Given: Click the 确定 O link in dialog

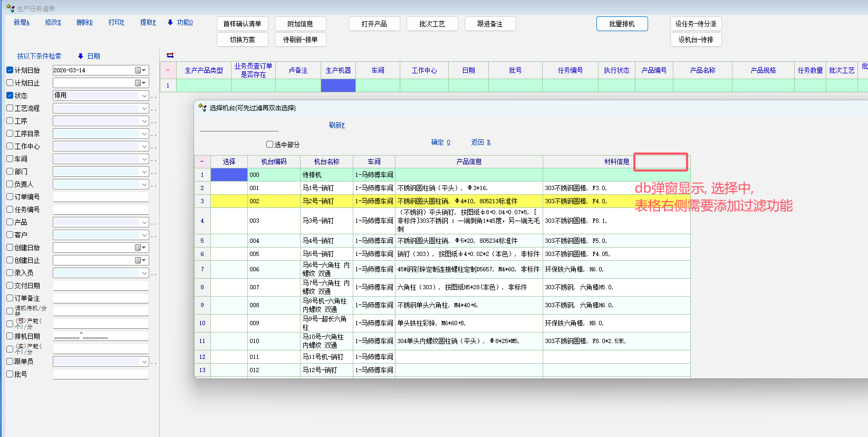Looking at the screenshot, I should point(440,142).
